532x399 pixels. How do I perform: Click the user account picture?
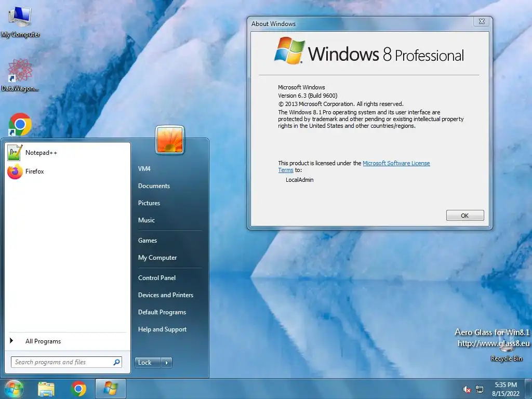point(170,140)
